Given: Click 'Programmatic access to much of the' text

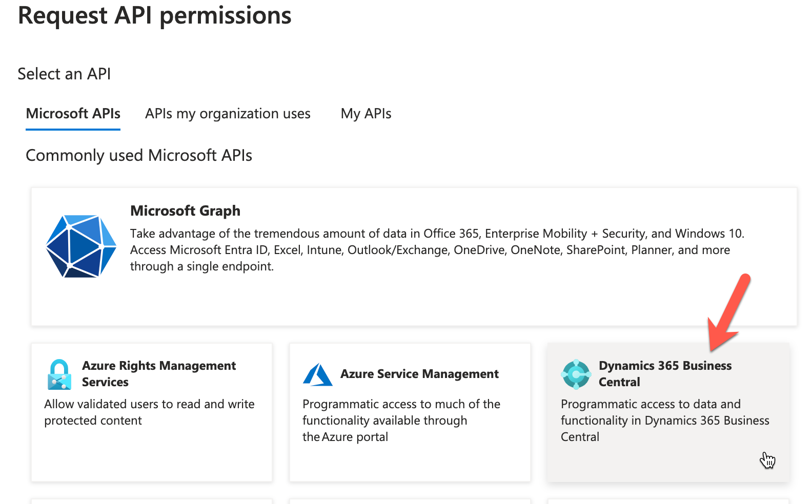Looking at the screenshot, I should point(401,404).
